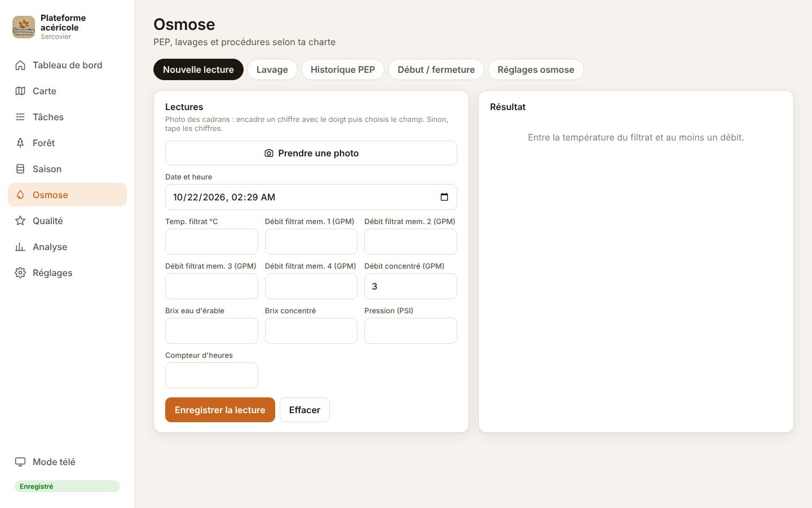The height and width of the screenshot is (508, 812).
Task: Click the Débit concentré field containing 3
Action: [411, 286]
